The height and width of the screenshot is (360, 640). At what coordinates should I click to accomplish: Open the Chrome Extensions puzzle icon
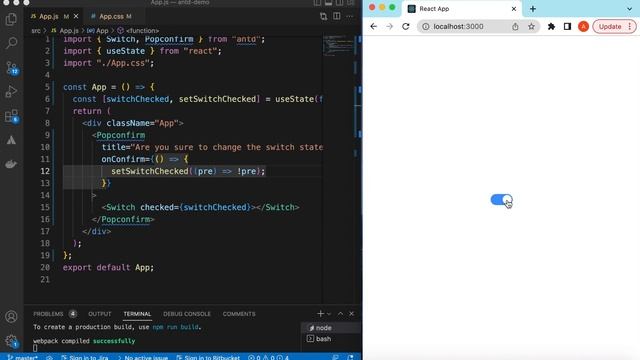(551, 27)
